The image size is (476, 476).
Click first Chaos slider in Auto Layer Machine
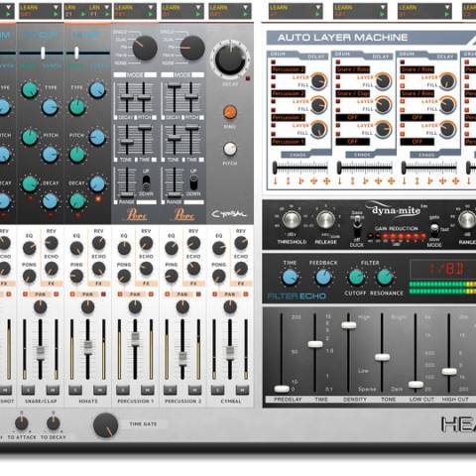300,168
